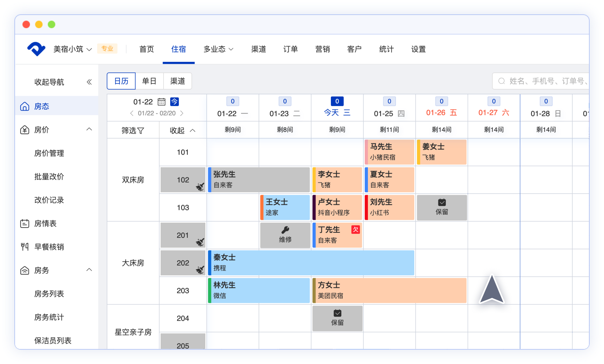Click the red 欠 badge on 丁先生

[355, 230]
